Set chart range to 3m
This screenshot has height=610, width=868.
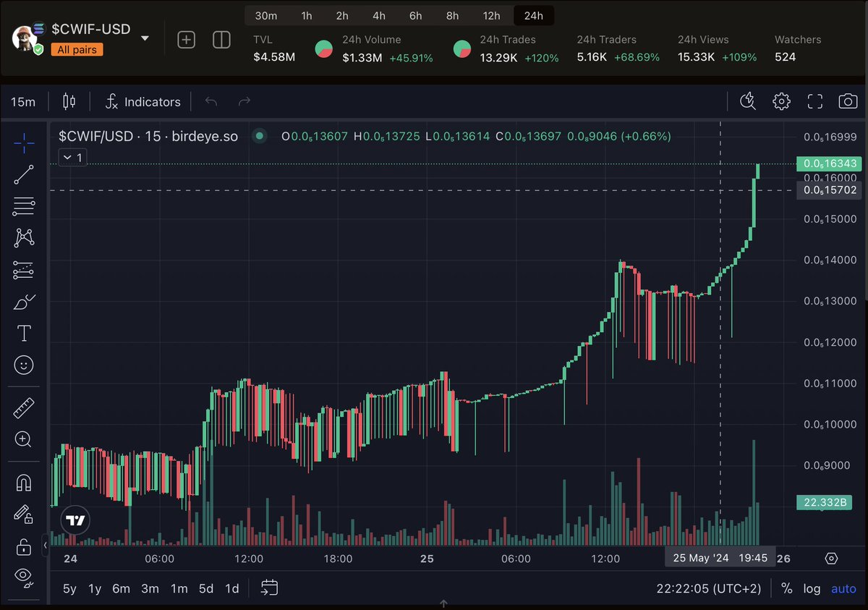coord(150,588)
